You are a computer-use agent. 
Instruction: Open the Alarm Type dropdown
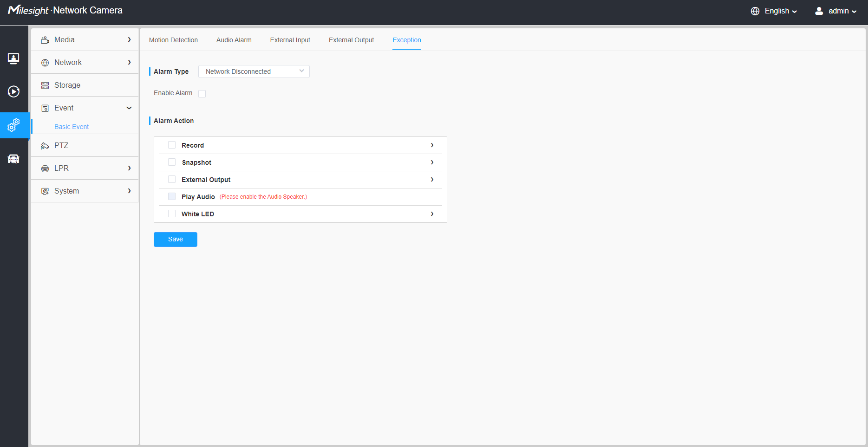pos(254,71)
